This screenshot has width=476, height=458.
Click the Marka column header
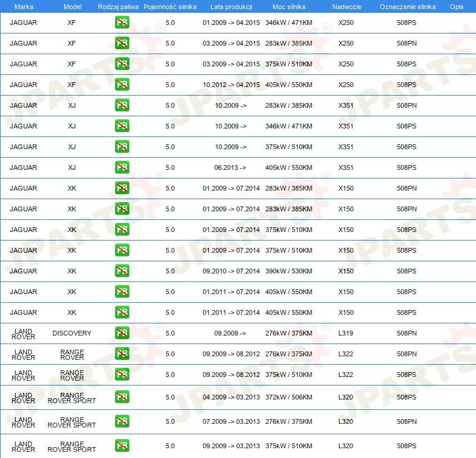pyautogui.click(x=24, y=7)
